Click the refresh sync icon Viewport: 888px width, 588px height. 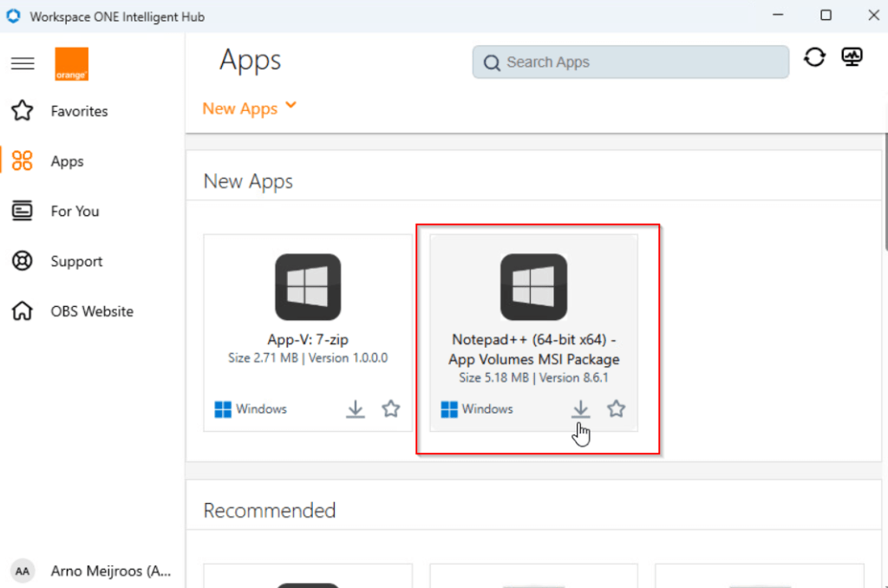tap(814, 57)
